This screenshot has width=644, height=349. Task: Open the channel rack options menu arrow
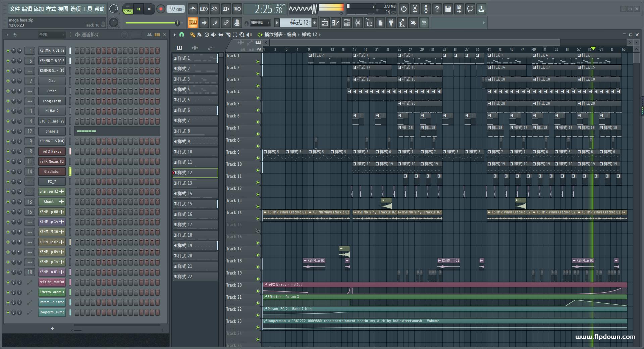click(7, 35)
